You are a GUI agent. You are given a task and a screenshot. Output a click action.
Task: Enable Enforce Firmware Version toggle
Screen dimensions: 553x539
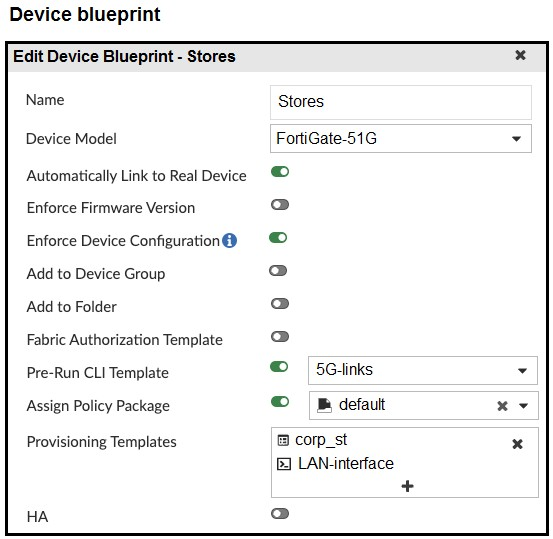pyautogui.click(x=280, y=205)
